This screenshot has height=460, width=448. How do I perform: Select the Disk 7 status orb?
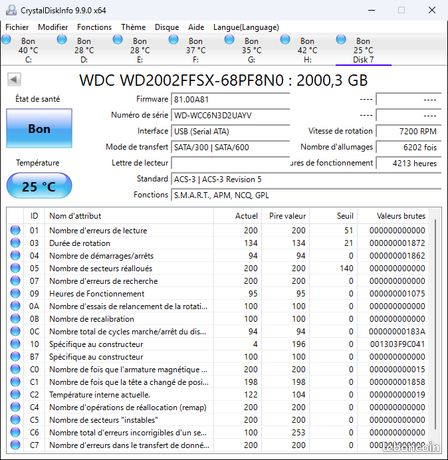pyautogui.click(x=341, y=40)
